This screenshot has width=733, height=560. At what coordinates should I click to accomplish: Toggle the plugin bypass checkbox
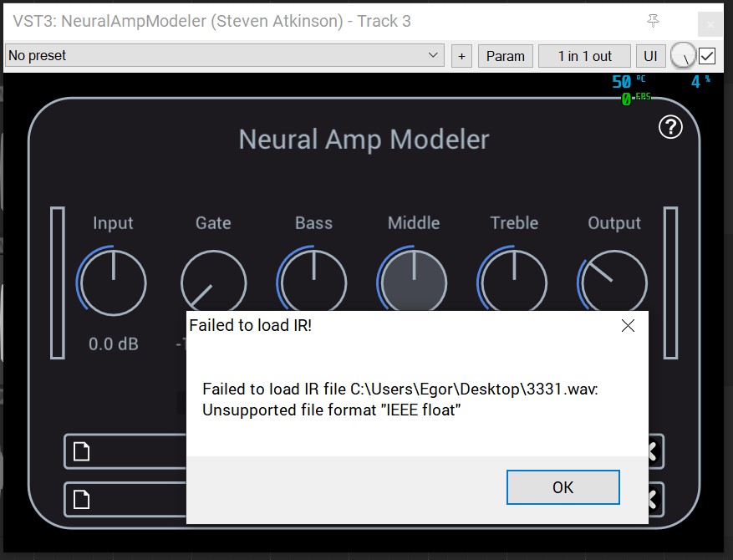tap(707, 56)
